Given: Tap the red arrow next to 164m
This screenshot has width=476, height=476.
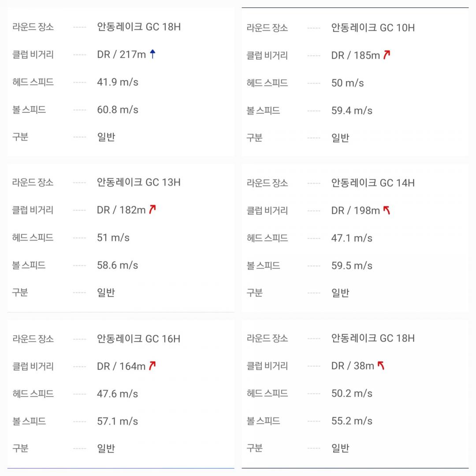Looking at the screenshot, I should 152,366.
